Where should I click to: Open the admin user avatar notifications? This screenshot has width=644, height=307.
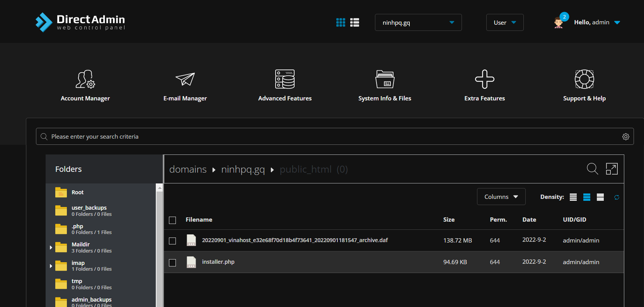[559, 22]
